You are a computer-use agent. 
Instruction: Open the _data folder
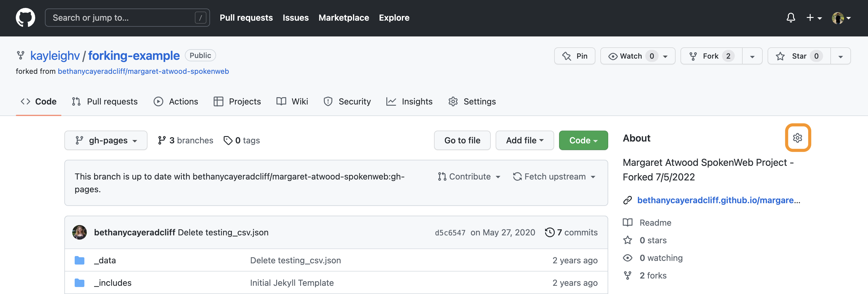pos(105,260)
